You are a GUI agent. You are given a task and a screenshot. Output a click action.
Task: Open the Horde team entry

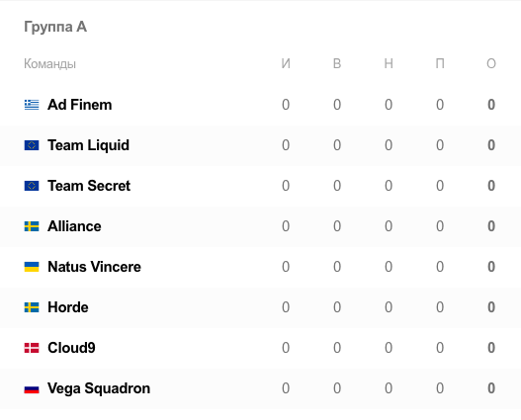point(68,307)
